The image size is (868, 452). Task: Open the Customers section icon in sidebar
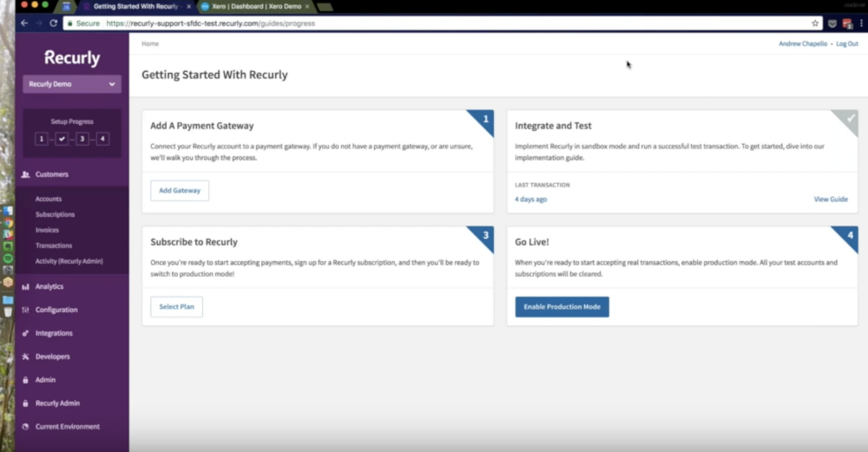click(25, 174)
